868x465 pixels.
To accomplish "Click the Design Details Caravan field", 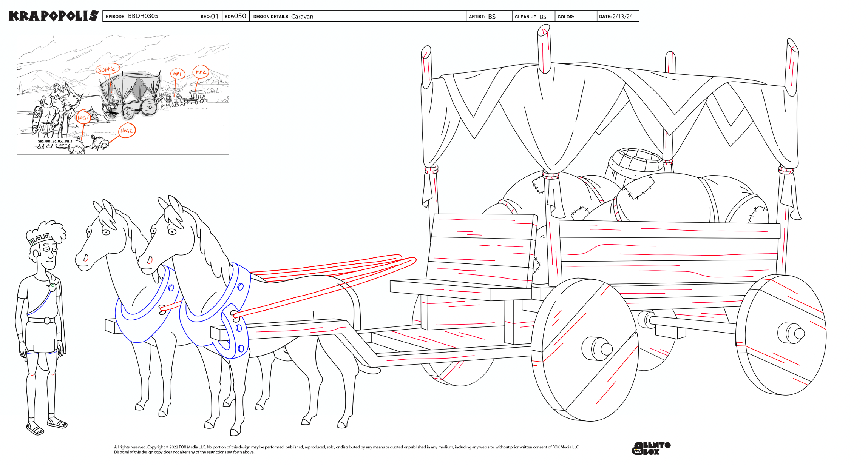I will [302, 17].
